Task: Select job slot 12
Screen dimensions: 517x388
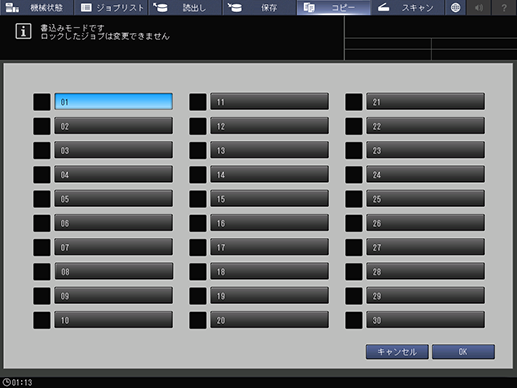Action: [269, 126]
